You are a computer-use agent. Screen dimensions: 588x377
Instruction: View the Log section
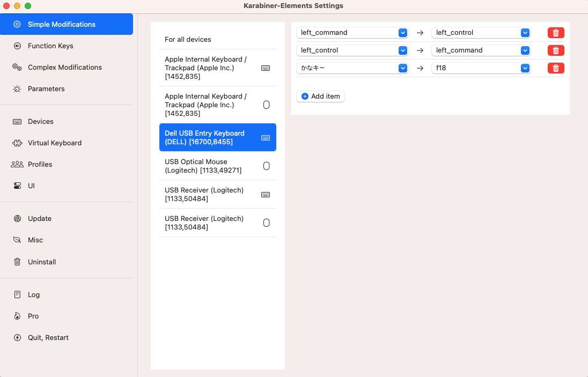pyautogui.click(x=67, y=294)
